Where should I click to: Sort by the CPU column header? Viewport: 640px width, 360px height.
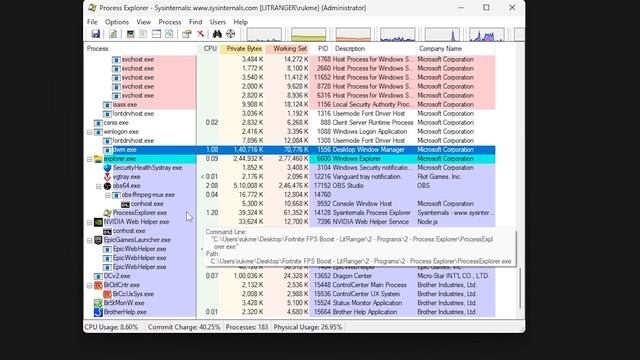[x=209, y=49]
